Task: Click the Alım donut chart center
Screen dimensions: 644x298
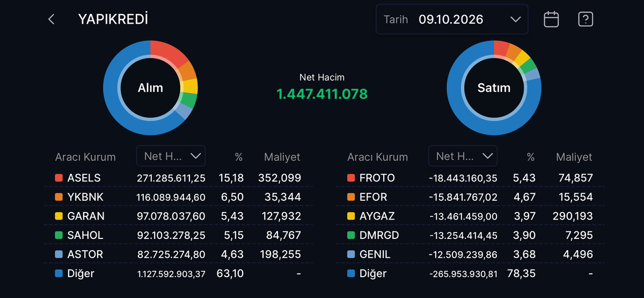Action: [x=150, y=88]
